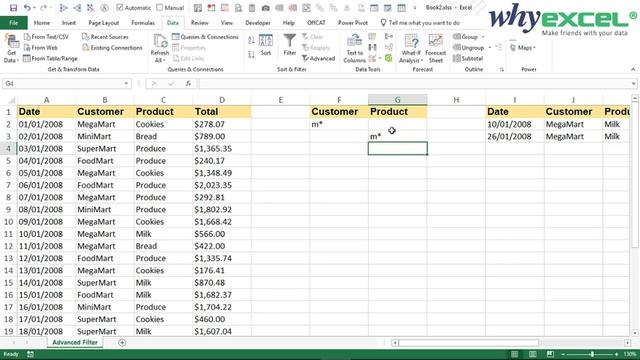Click the Consolidate icon
Screen dimensions: 640x360
(389, 37)
